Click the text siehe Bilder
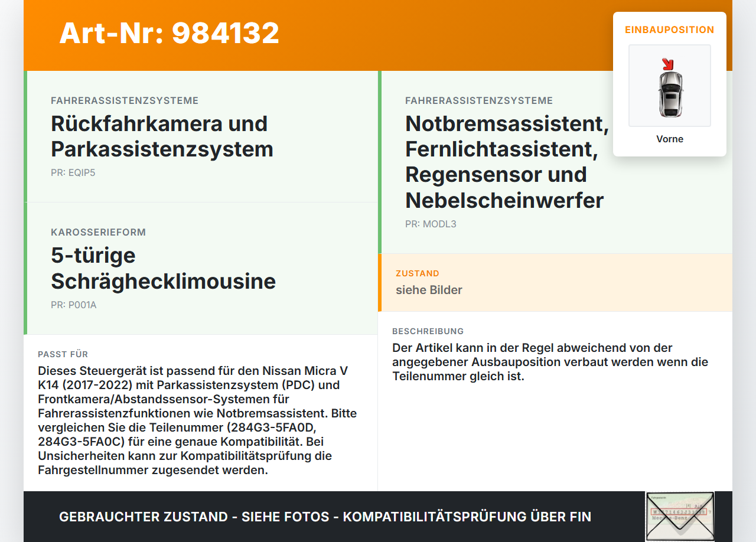 point(429,290)
